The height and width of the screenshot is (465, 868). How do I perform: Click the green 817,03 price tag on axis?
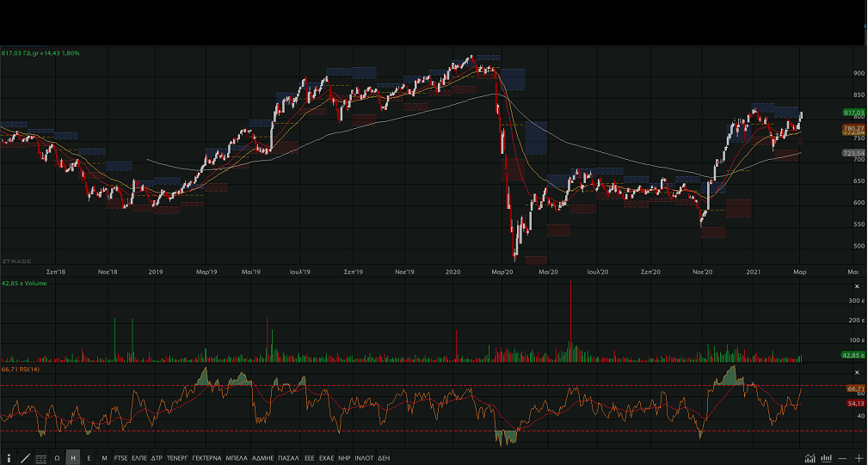tap(853, 113)
